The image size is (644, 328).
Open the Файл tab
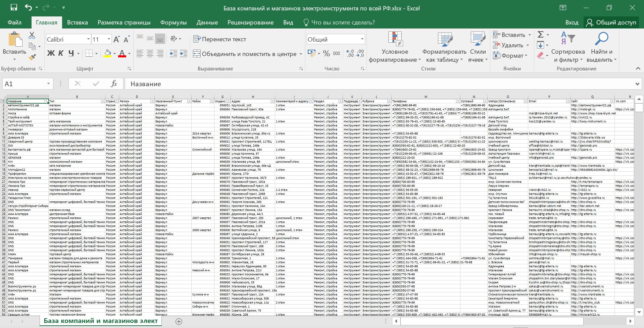[x=14, y=22]
